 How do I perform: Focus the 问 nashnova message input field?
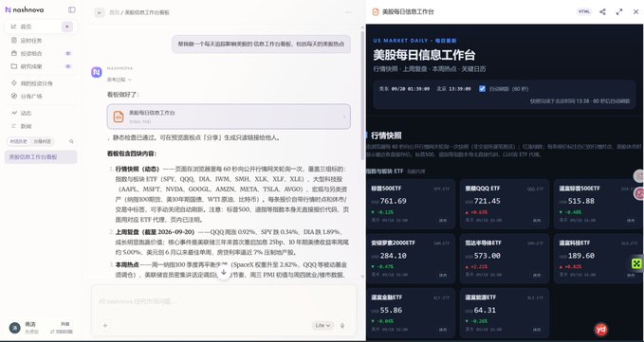tap(224, 301)
